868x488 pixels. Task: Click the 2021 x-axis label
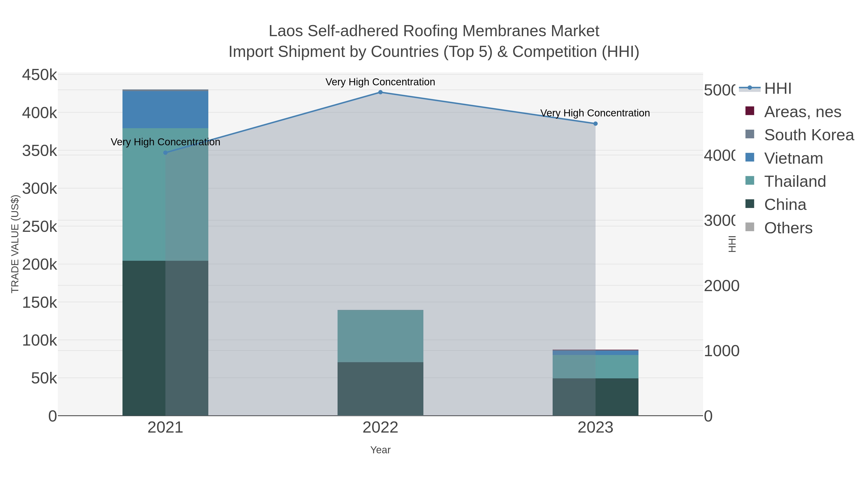tap(165, 428)
